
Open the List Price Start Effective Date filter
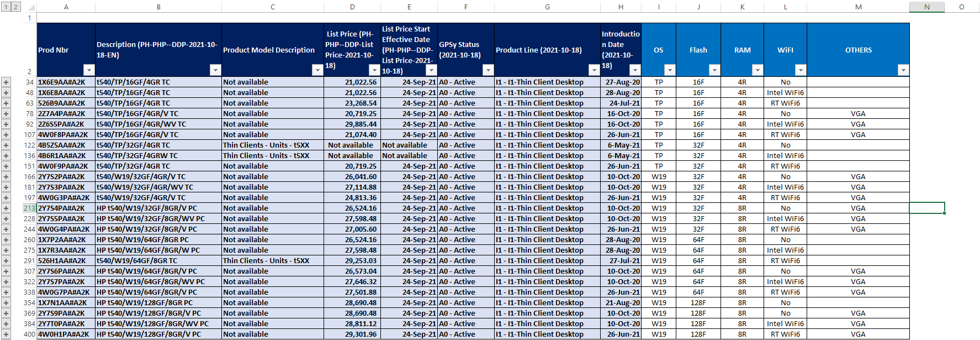[x=431, y=70]
